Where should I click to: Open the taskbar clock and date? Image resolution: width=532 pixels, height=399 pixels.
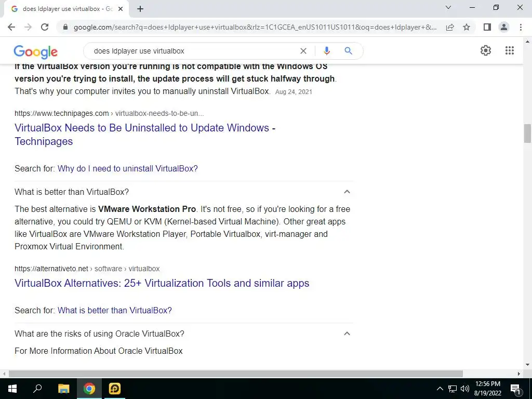tap(487, 389)
